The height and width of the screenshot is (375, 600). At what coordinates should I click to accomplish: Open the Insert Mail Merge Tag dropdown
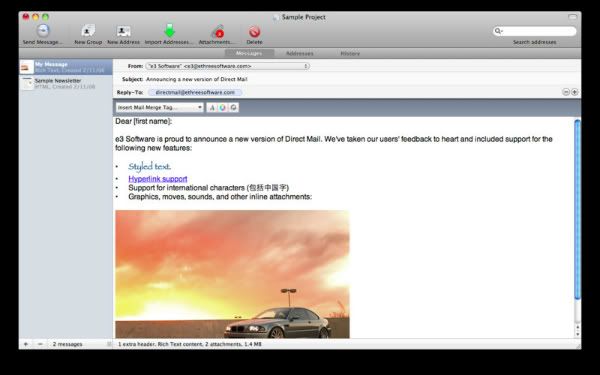click(160, 108)
